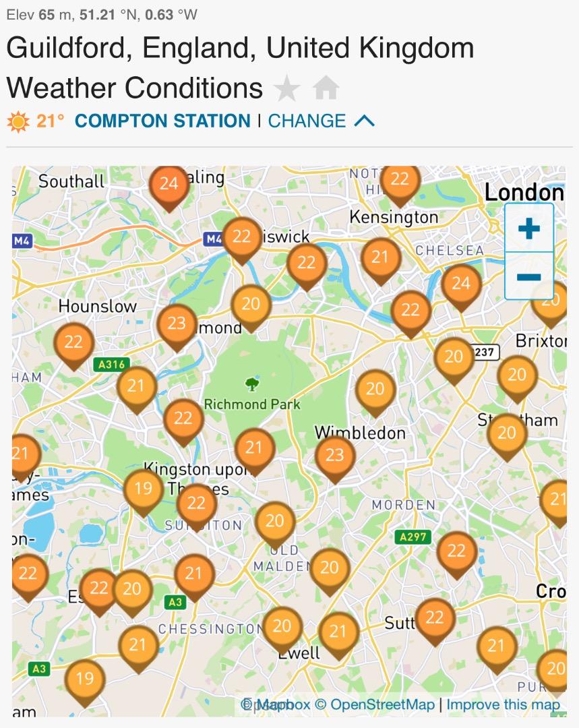Select the 24° marker near Chelsea
The image size is (579, 728).
(x=461, y=287)
